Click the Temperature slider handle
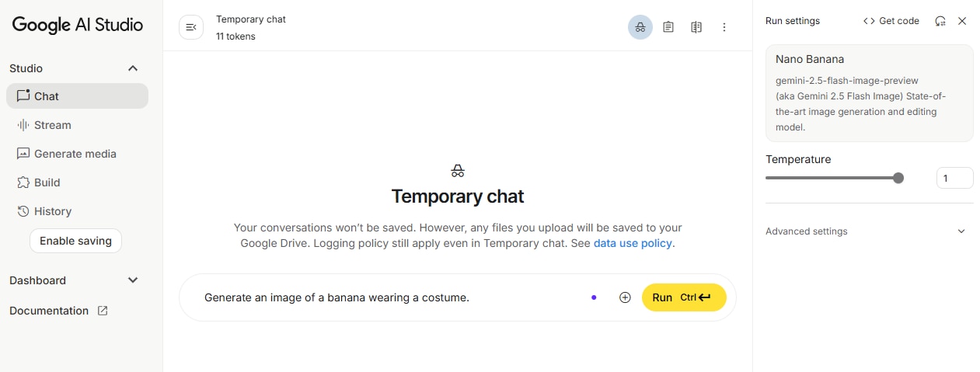 tap(898, 178)
